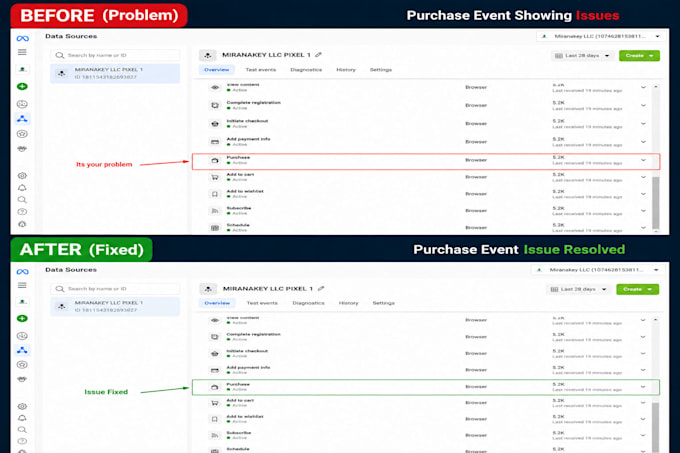The image size is (680, 453).
Task: Click the bug report icon in BEFORE sidebar
Action: (22, 224)
